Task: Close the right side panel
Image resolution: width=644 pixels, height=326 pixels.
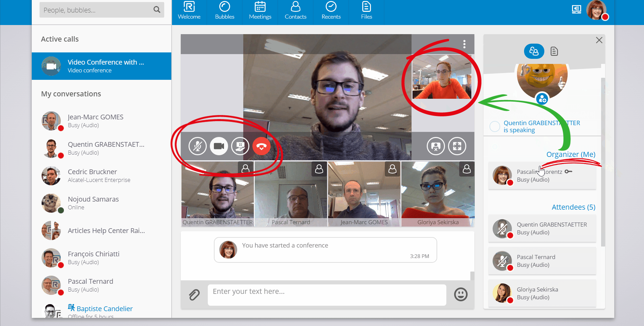Action: pos(599,40)
